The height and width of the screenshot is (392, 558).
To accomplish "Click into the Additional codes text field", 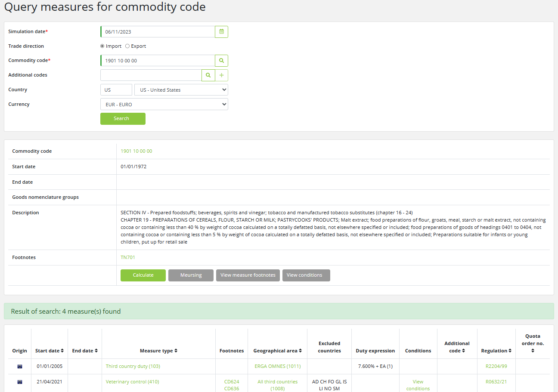I will tap(151, 75).
